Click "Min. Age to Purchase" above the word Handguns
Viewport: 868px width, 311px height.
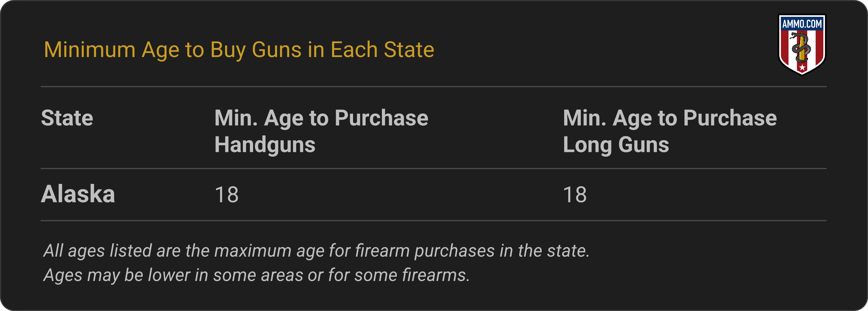[x=321, y=118]
